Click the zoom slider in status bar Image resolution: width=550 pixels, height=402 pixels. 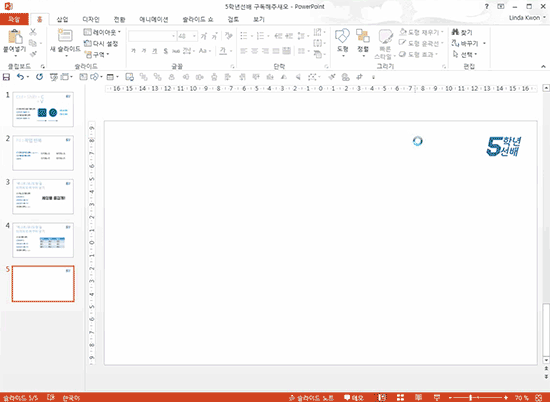[x=477, y=397]
